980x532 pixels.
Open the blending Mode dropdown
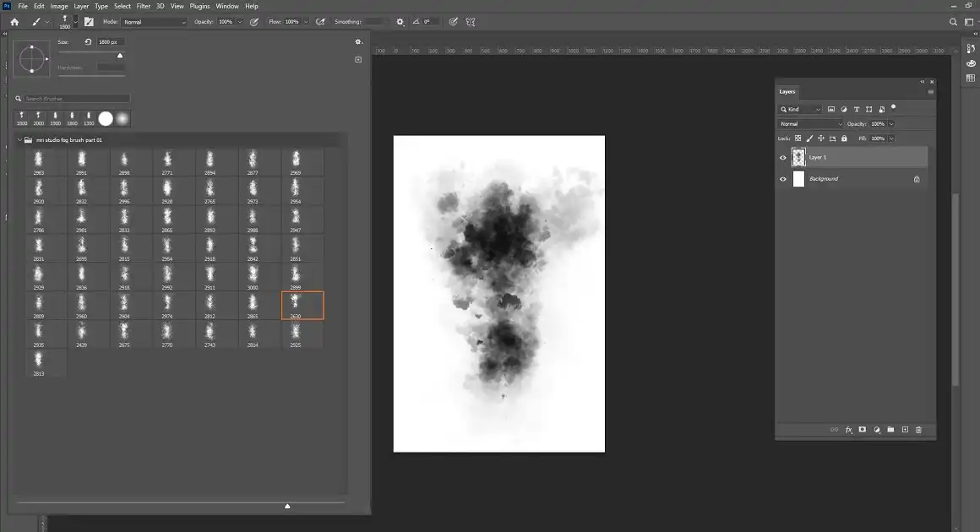809,123
